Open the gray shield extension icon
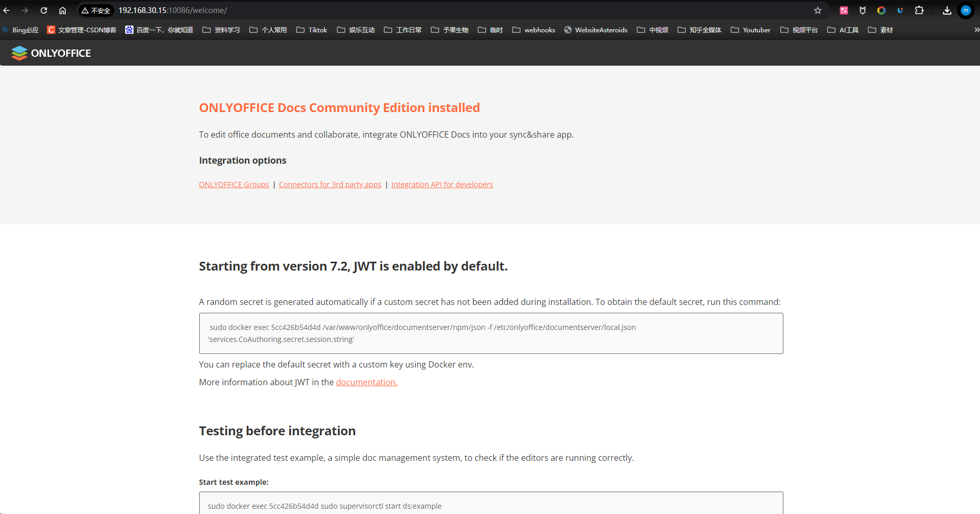 863,10
